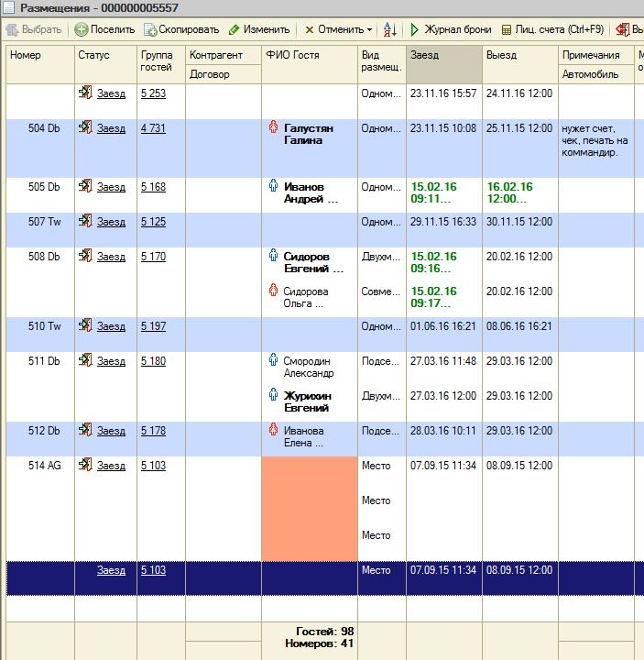Click the Группа гостей column header
The image size is (644, 660).
[161, 64]
